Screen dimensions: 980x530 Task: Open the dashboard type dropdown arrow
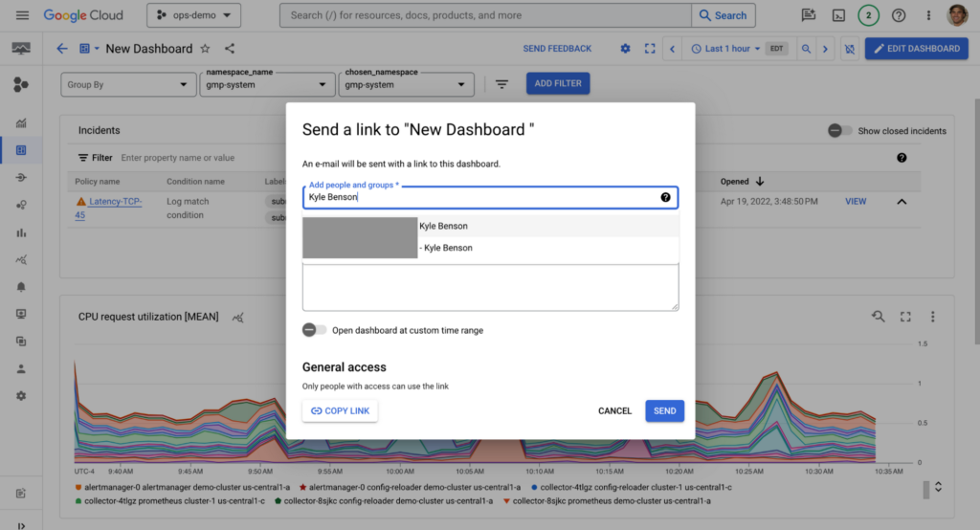tap(97, 48)
